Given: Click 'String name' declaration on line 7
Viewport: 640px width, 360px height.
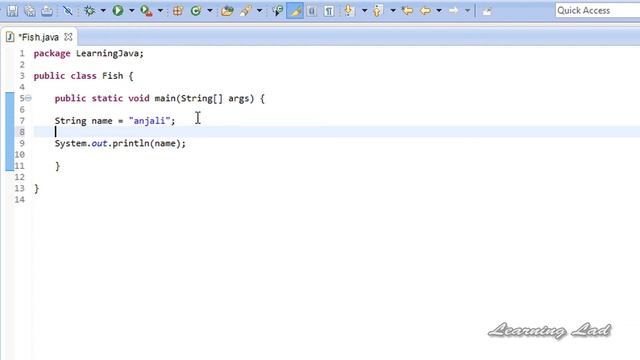Looking at the screenshot, I should pyautogui.click(x=84, y=121).
